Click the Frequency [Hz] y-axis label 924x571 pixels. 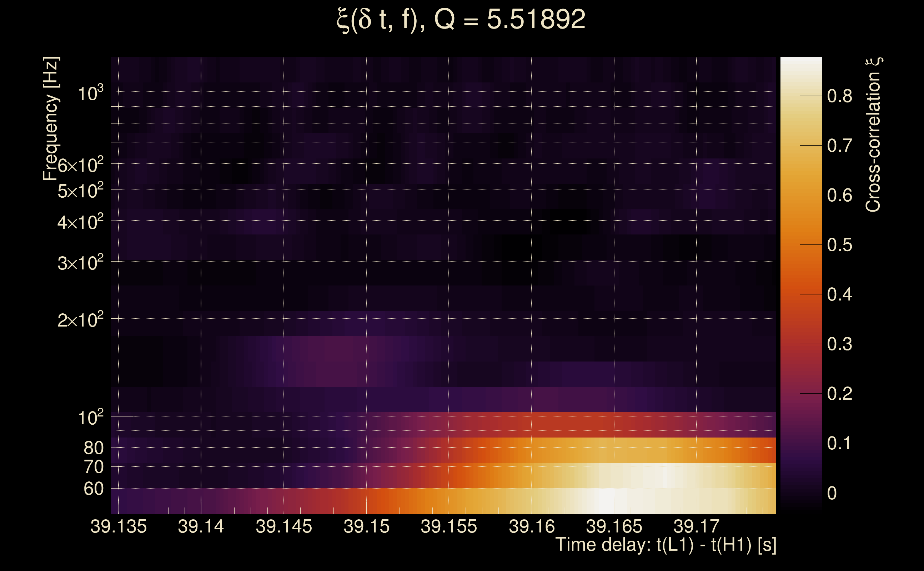[51, 118]
